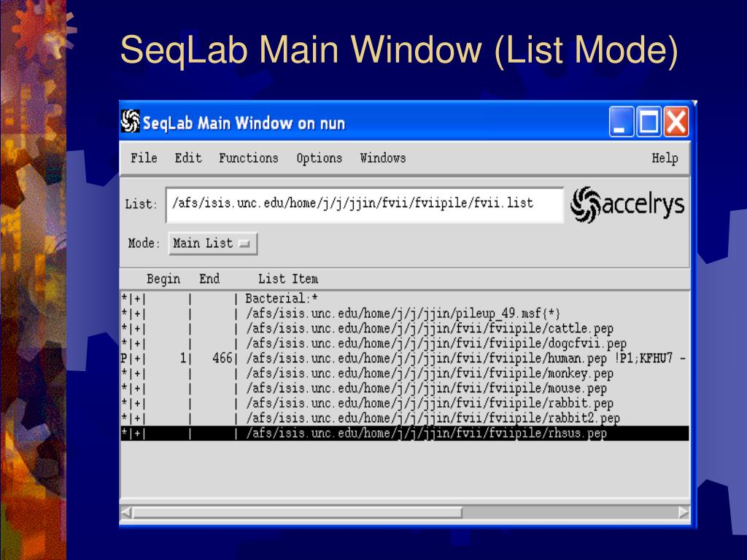This screenshot has width=747, height=560.
Task: Select the highlighted rhsus.pep entry
Action: [404, 433]
